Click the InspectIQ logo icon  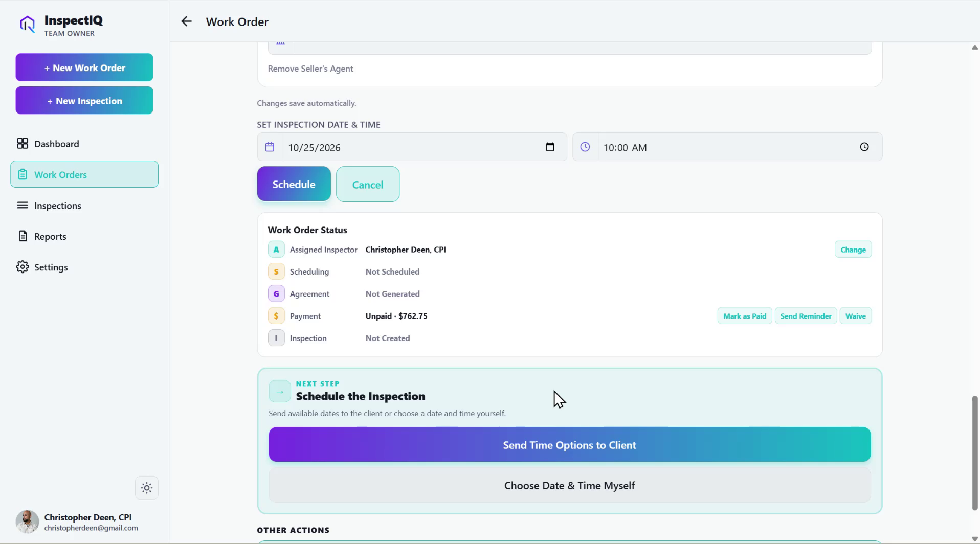(x=27, y=24)
